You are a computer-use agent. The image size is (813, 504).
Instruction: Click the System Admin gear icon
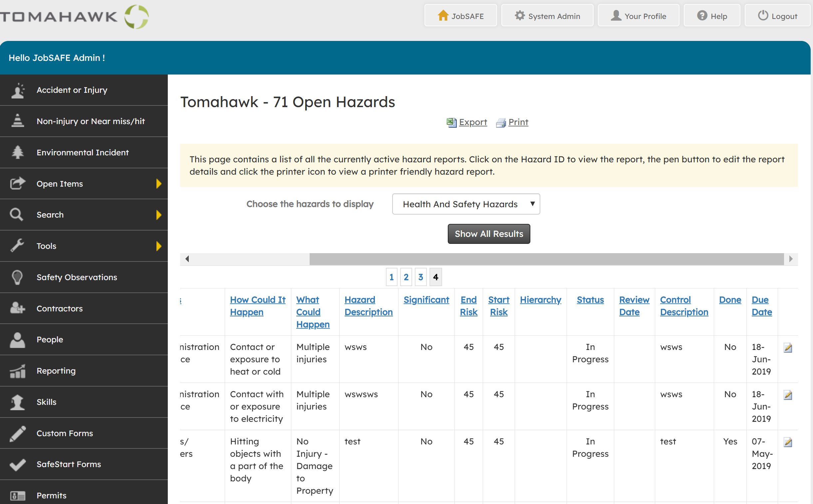pyautogui.click(x=520, y=15)
